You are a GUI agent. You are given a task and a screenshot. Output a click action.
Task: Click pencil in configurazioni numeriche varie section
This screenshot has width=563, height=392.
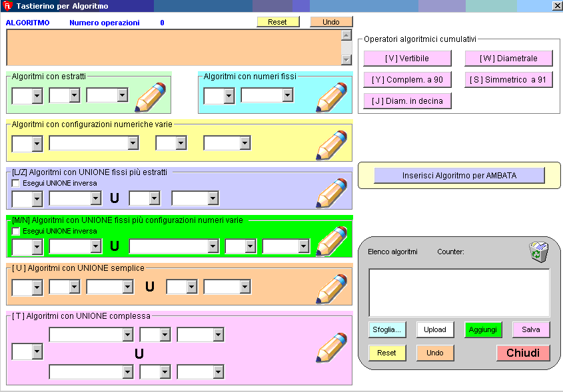[x=332, y=145]
